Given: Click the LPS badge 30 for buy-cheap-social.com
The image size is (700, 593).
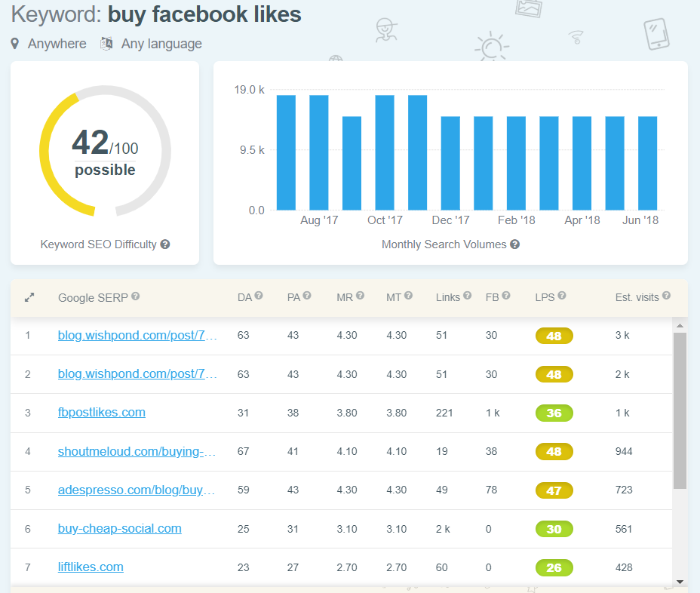Looking at the screenshot, I should [x=554, y=529].
